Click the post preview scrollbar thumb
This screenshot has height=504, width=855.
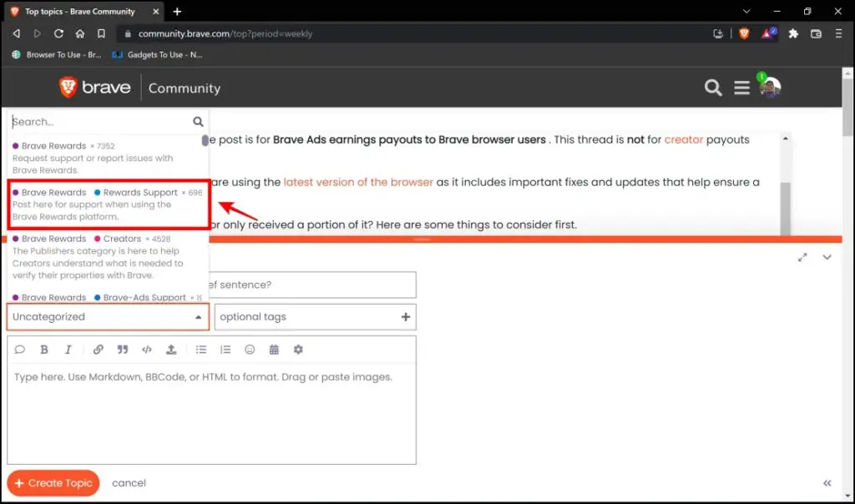785,209
